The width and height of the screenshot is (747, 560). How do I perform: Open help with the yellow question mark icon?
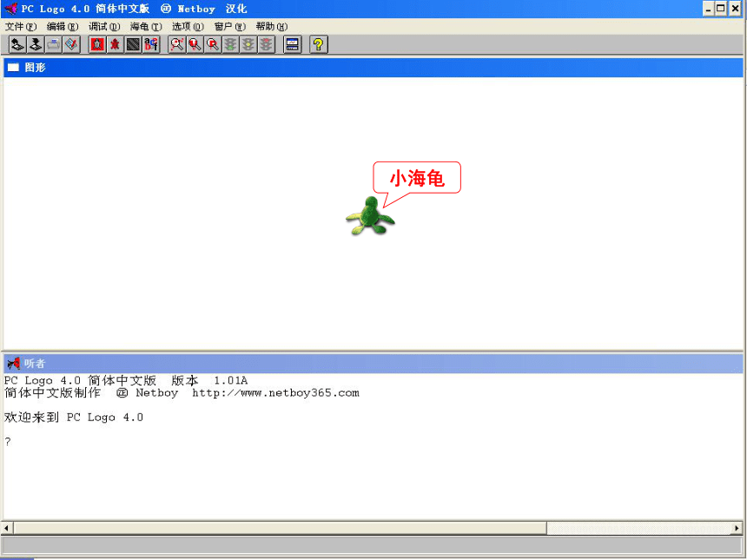coord(318,45)
